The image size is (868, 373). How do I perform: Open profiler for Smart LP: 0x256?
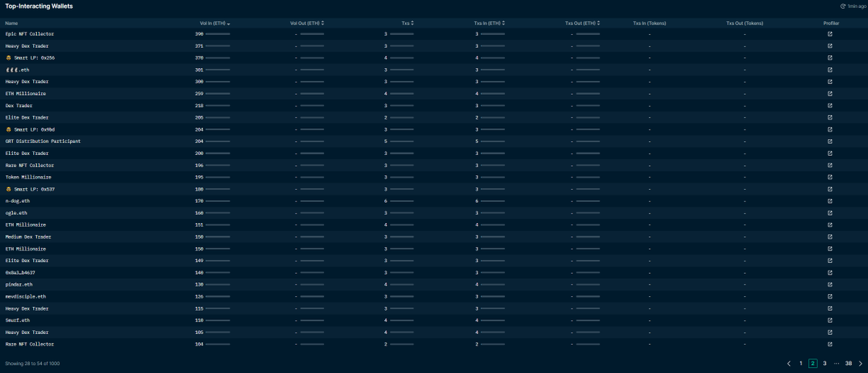(x=830, y=58)
